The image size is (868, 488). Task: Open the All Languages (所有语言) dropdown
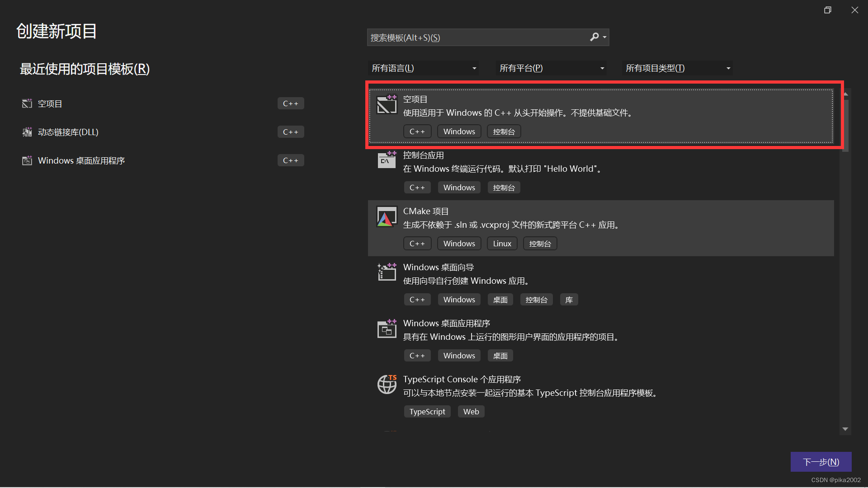(423, 68)
